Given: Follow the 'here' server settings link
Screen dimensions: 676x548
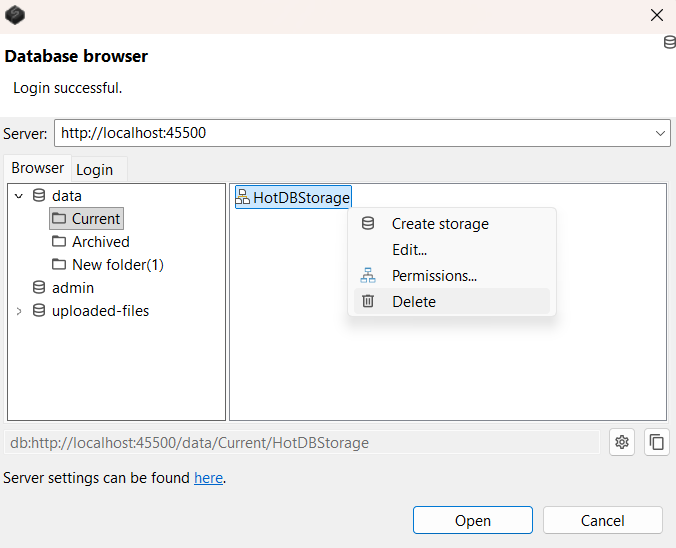Looking at the screenshot, I should click(x=208, y=478).
